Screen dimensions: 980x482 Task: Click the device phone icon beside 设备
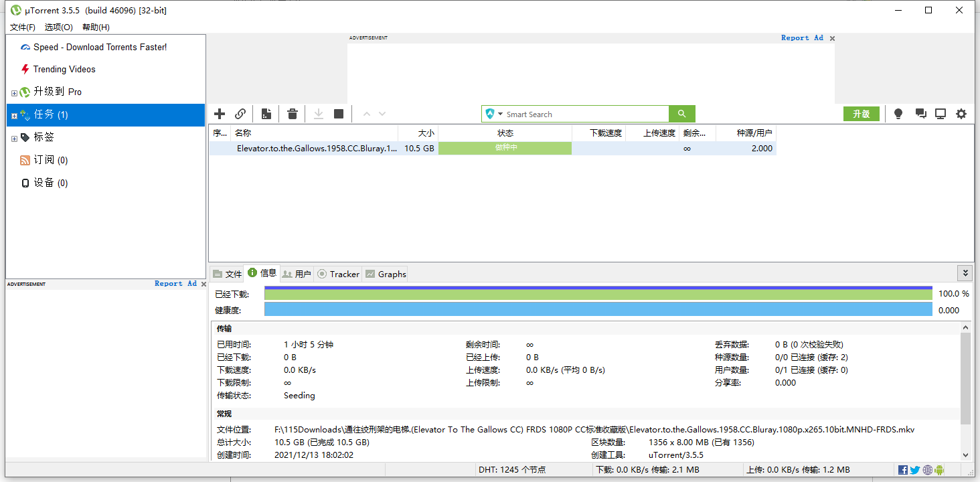[25, 183]
